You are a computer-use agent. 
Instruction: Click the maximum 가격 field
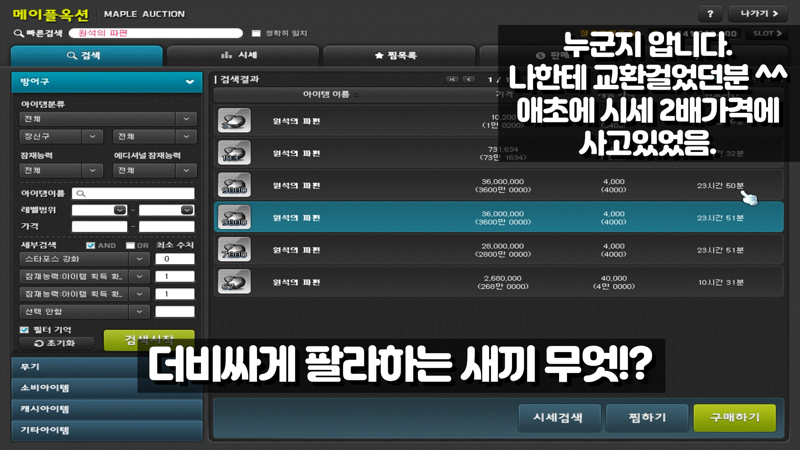[166, 226]
